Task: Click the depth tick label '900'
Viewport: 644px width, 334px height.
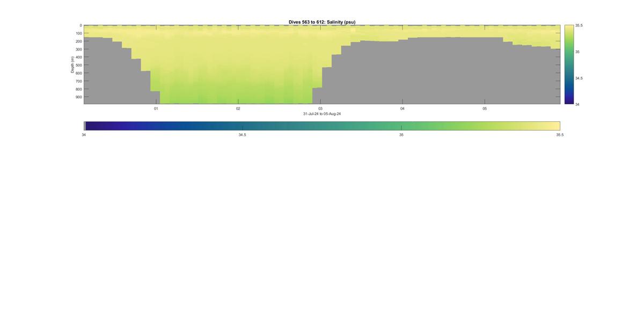Action: pos(78,97)
